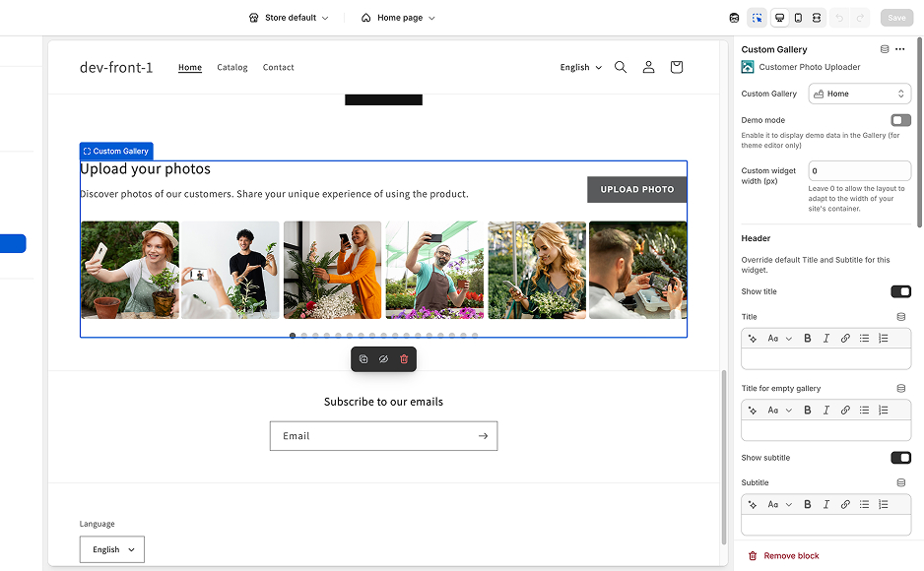
Task: Open the storefront search icon
Action: tap(621, 67)
